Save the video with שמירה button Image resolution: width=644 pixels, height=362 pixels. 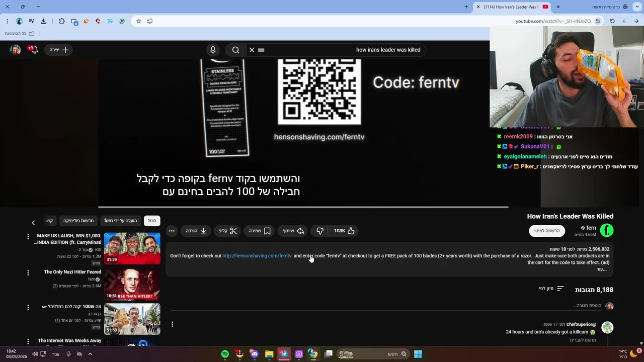(x=260, y=231)
